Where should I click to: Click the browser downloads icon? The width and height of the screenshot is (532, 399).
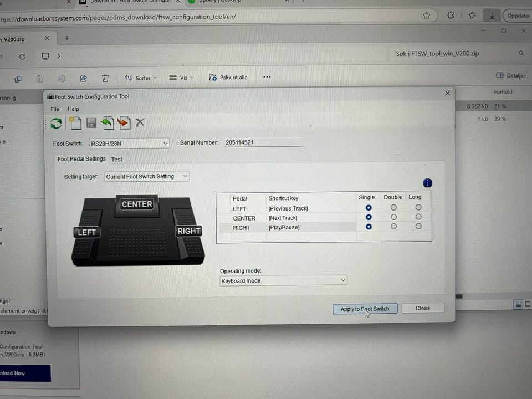coord(492,16)
